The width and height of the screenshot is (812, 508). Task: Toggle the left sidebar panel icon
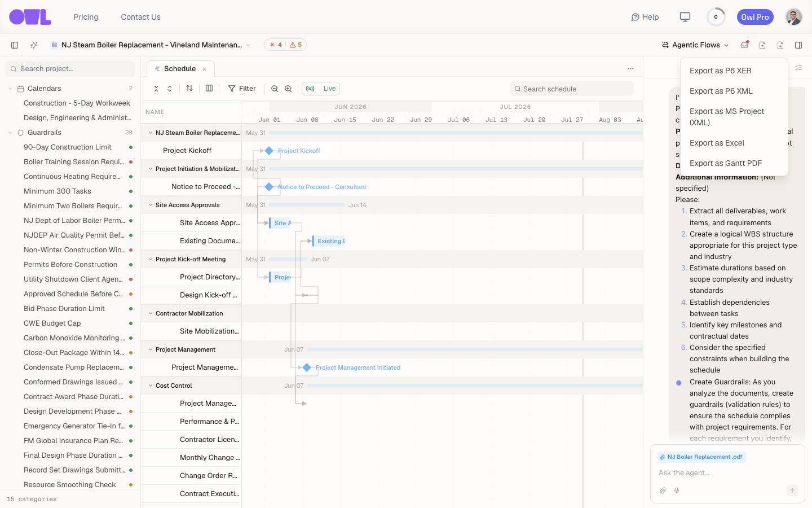point(15,45)
